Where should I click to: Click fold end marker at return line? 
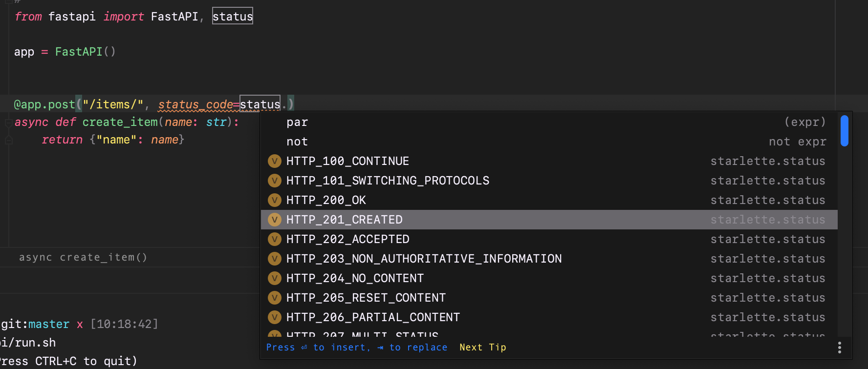tap(8, 140)
